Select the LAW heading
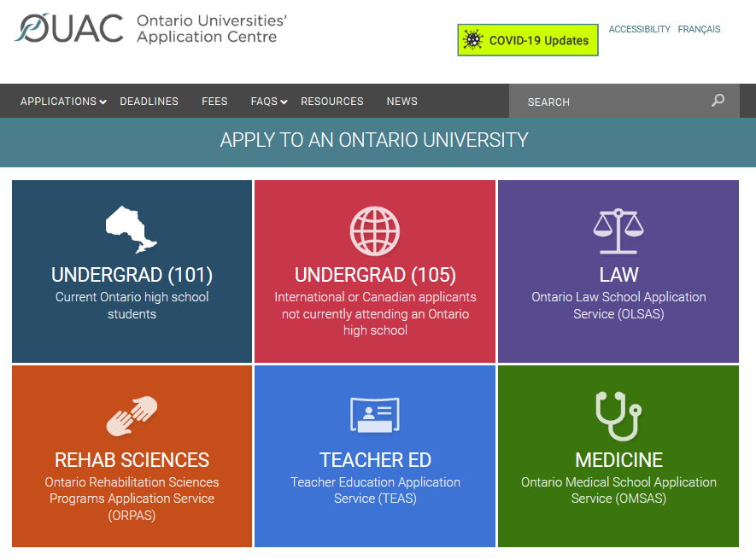 pyautogui.click(x=618, y=275)
